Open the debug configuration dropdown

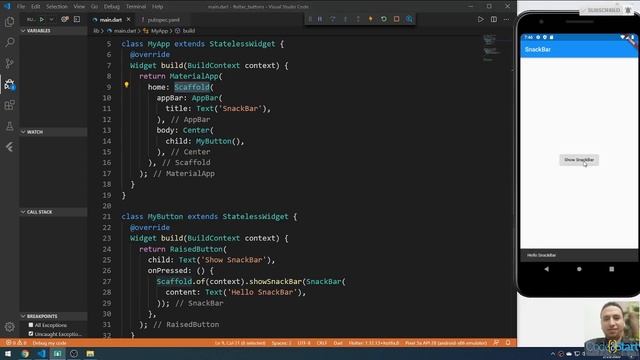click(51, 19)
